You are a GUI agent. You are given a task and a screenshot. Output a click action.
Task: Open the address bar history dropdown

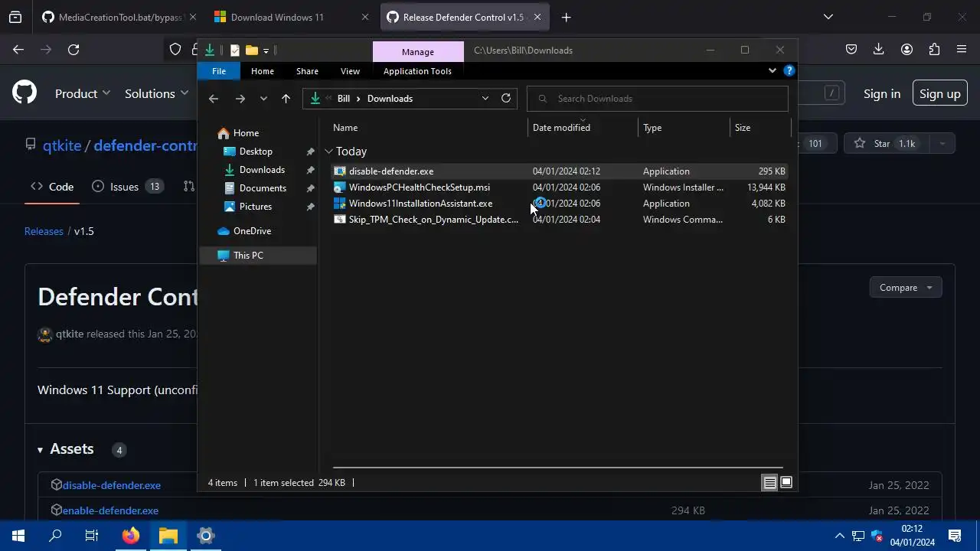pyautogui.click(x=485, y=98)
